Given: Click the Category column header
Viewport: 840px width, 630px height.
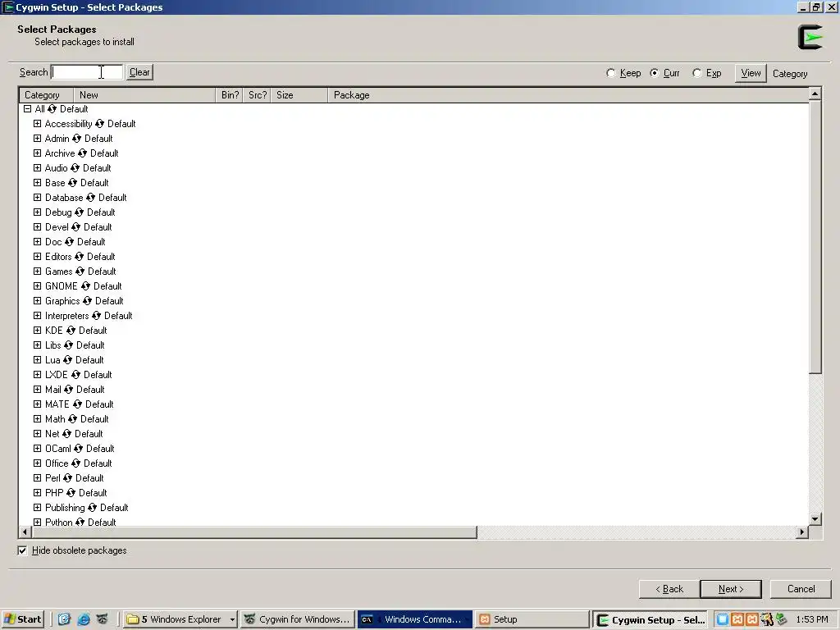Looking at the screenshot, I should tap(46, 95).
